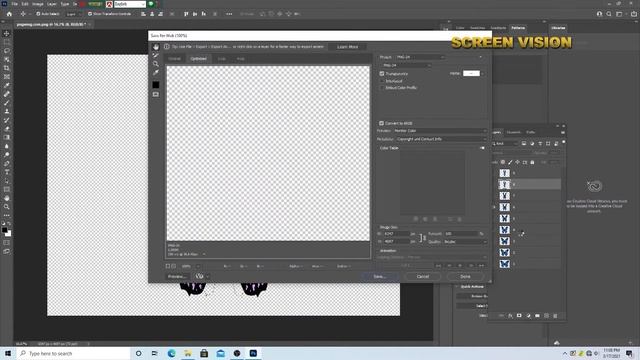Click the Cancel button
The image size is (640, 360).
(x=423, y=276)
